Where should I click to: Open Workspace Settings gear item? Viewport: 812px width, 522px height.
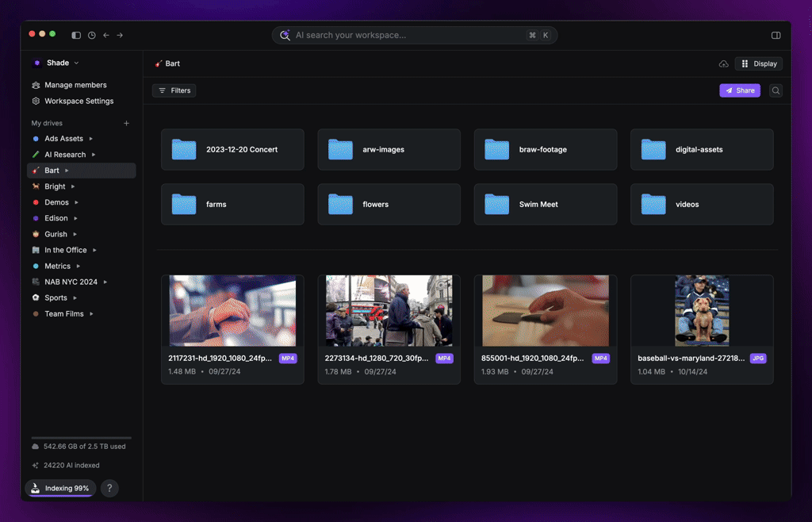pyautogui.click(x=79, y=101)
